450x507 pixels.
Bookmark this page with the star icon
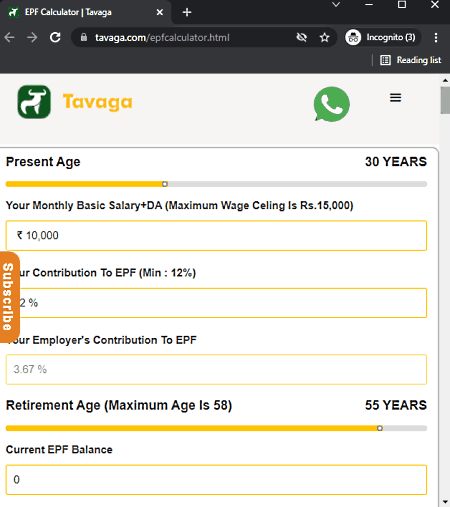click(324, 37)
